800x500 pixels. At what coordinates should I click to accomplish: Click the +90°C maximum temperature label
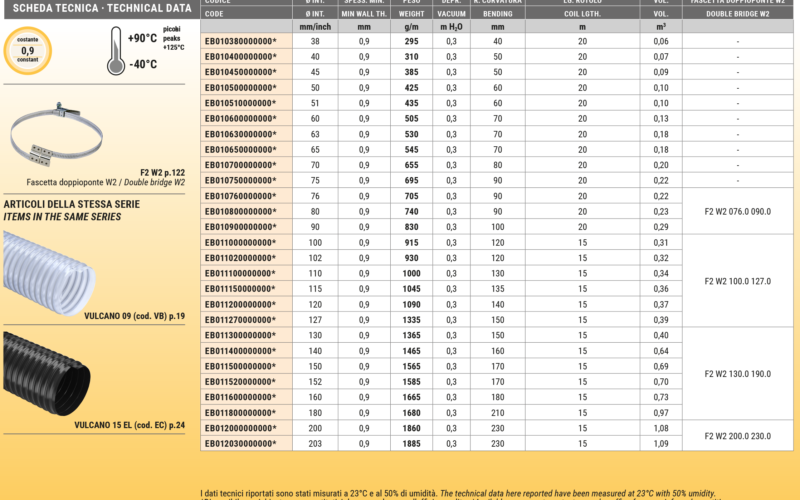click(142, 37)
